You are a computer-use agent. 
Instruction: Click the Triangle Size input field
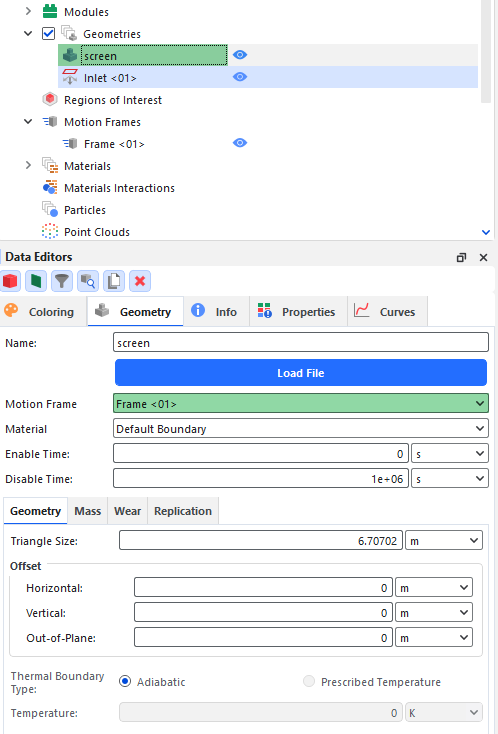point(261,541)
